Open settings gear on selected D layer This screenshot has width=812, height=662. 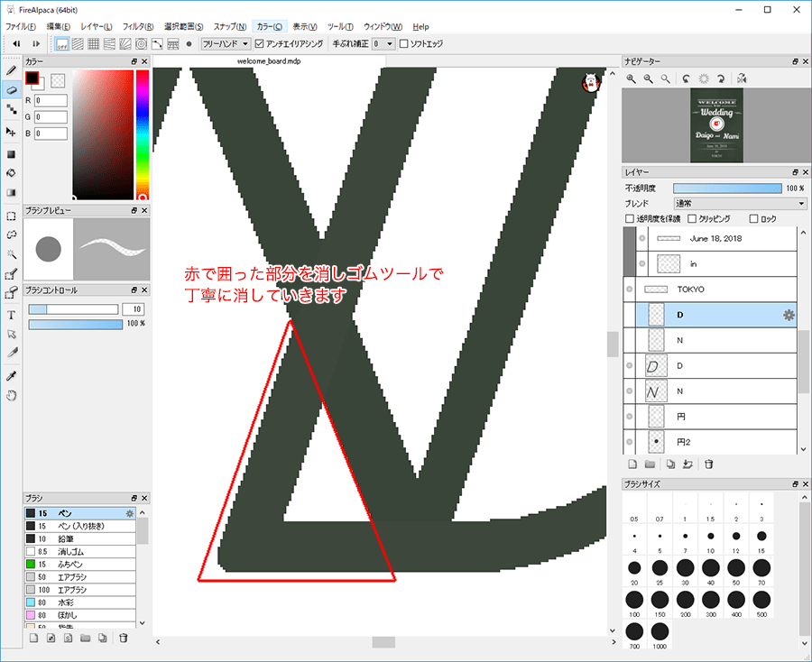789,315
